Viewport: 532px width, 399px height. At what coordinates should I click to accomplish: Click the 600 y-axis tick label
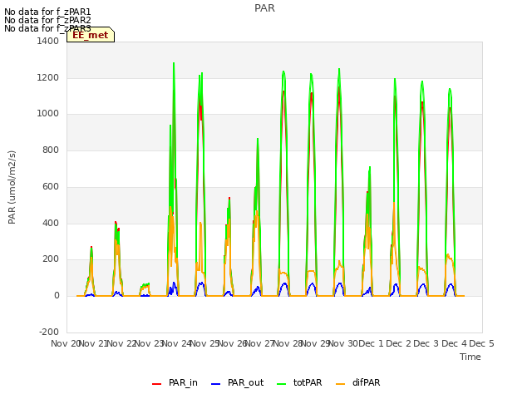point(51,186)
